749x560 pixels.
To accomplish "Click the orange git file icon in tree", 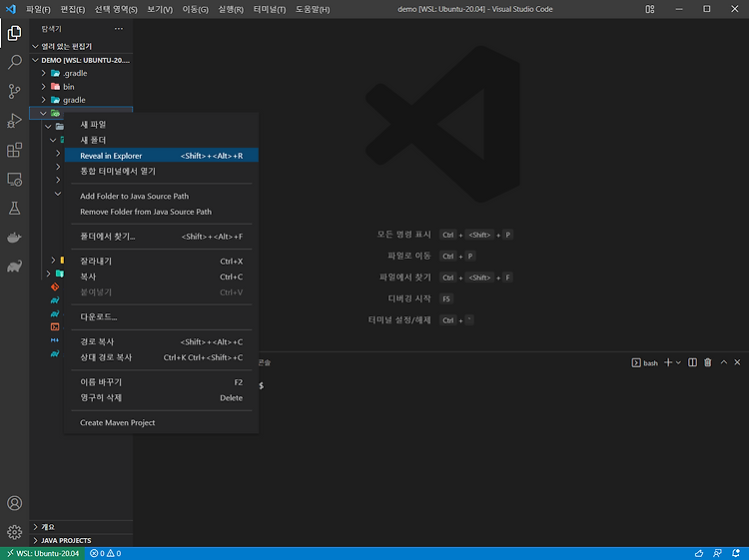I will click(55, 286).
